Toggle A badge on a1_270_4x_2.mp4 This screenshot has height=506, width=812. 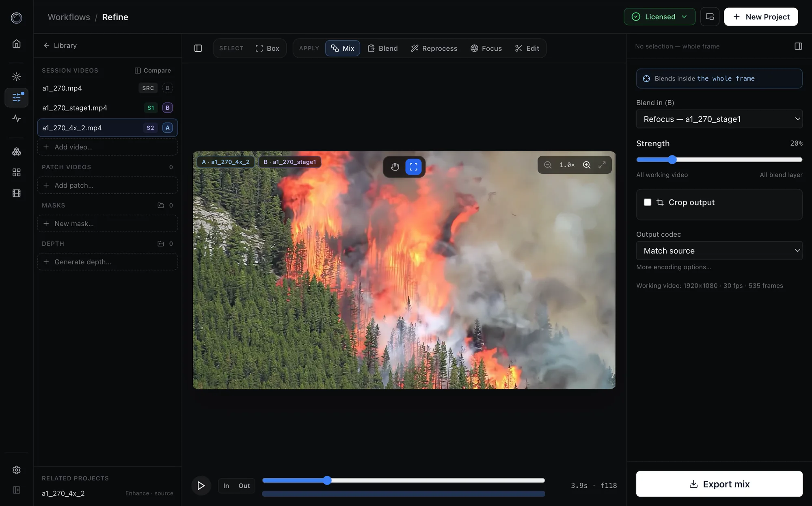coord(167,128)
